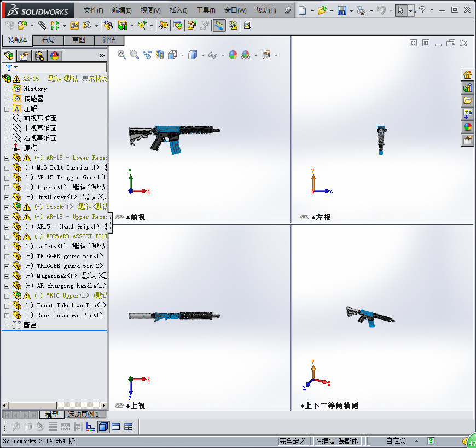
Task: Click the Section View icon
Action: click(160, 55)
